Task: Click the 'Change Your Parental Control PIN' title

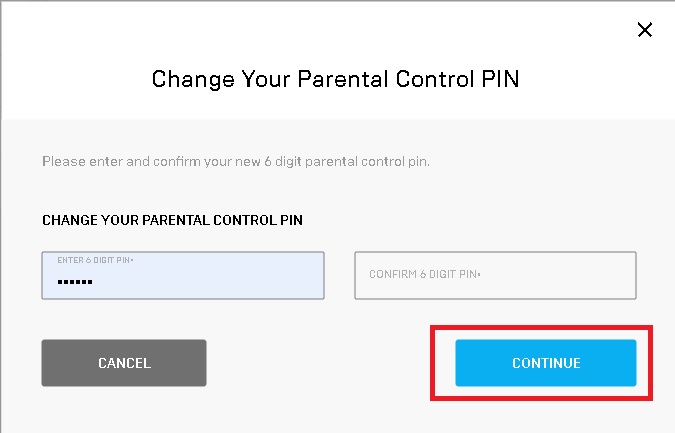Action: tap(336, 79)
